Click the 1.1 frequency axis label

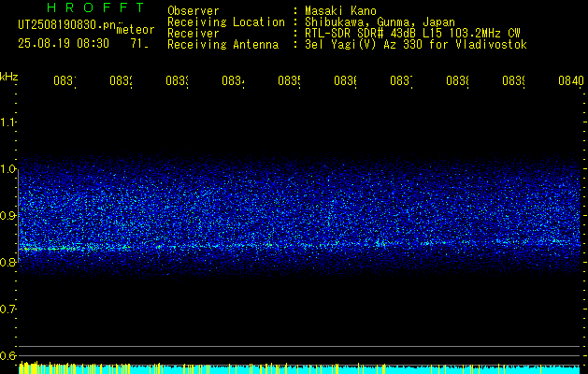[7, 122]
